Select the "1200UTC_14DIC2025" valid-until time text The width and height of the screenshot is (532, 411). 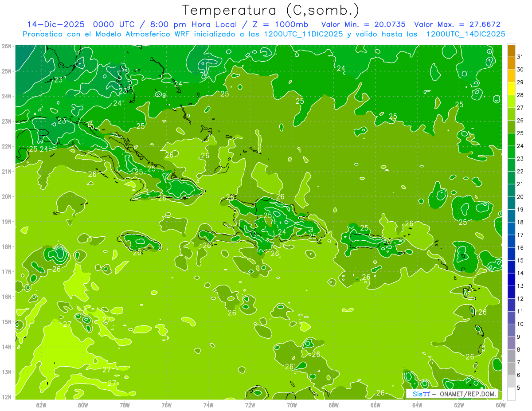click(x=465, y=34)
